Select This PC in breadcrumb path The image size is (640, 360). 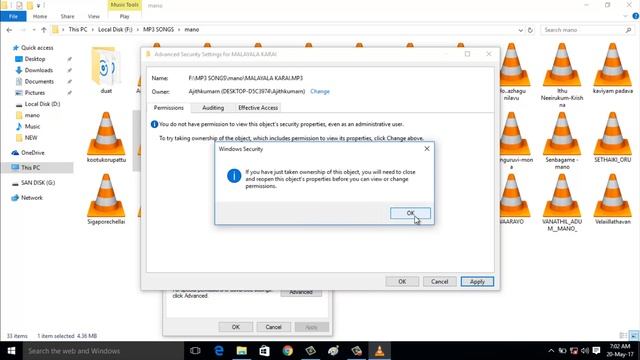pos(78,29)
